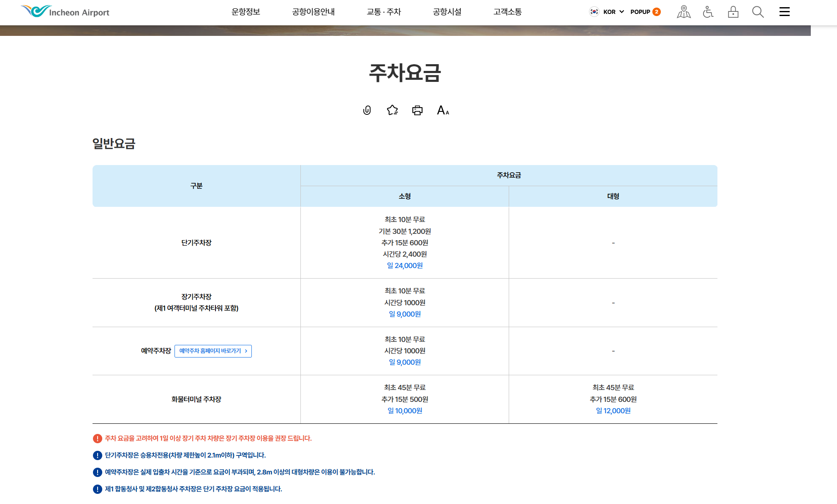Open the 교통·주차 menu
This screenshot has height=504, width=837.
384,12
